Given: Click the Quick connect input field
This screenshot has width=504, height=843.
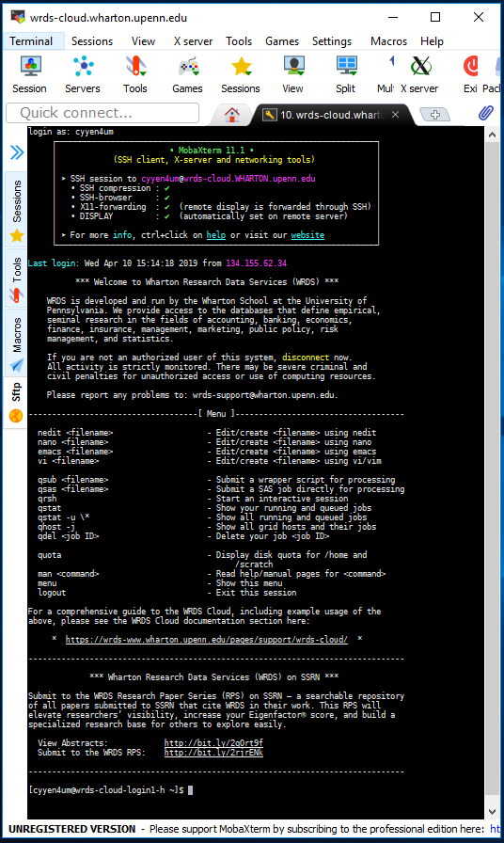Looking at the screenshot, I should (x=102, y=113).
